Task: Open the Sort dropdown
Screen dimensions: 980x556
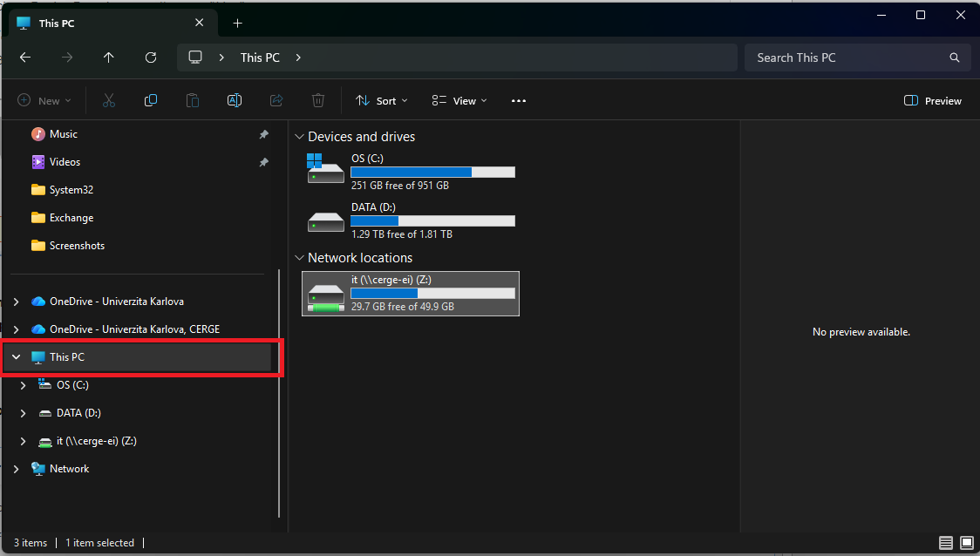Action: (381, 100)
